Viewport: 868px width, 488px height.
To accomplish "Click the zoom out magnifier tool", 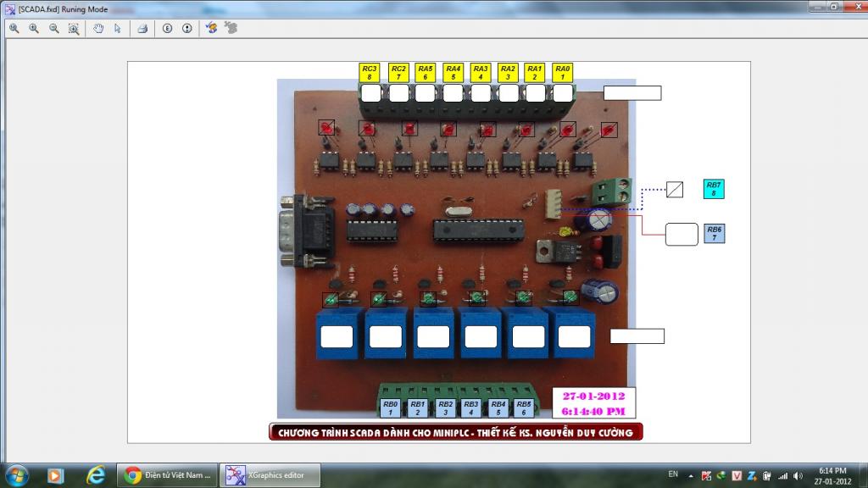I will coord(53,28).
